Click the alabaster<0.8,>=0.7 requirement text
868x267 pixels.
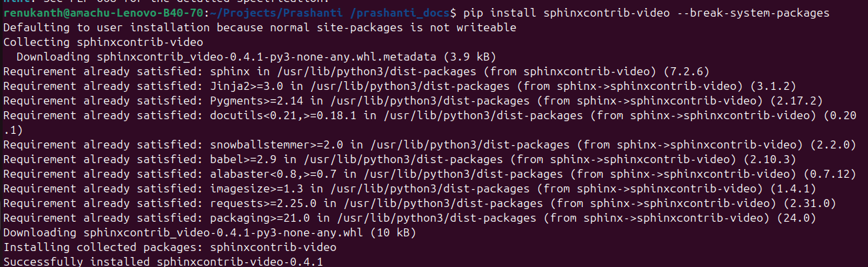(x=273, y=174)
